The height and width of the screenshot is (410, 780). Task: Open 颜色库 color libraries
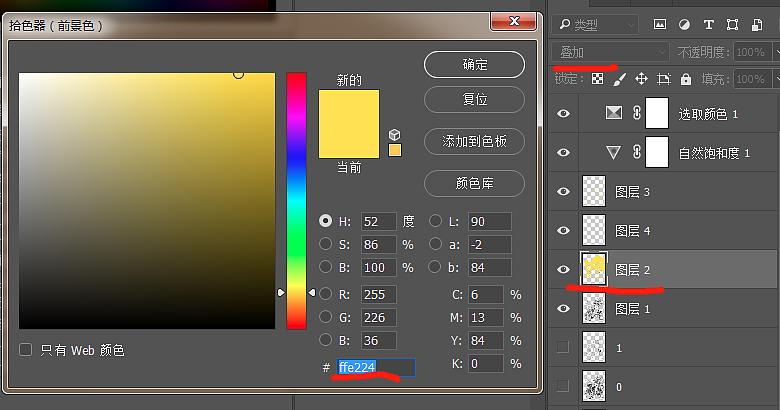coord(474,183)
